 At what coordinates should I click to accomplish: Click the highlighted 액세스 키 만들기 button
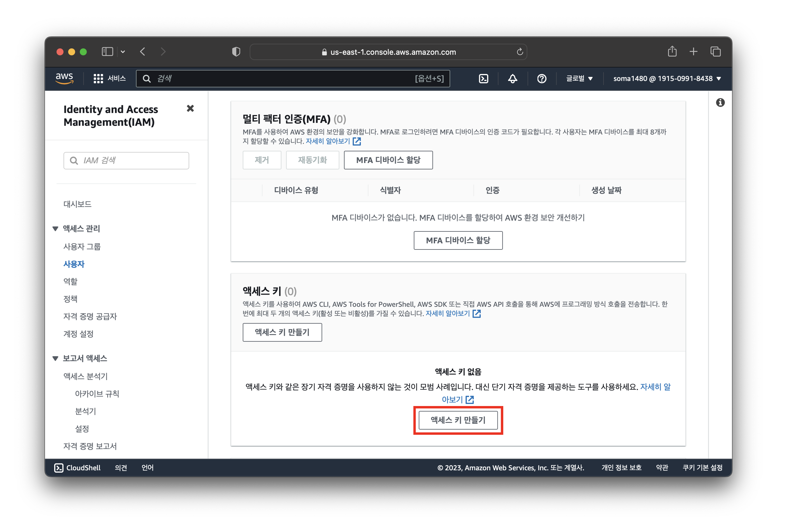click(x=458, y=420)
